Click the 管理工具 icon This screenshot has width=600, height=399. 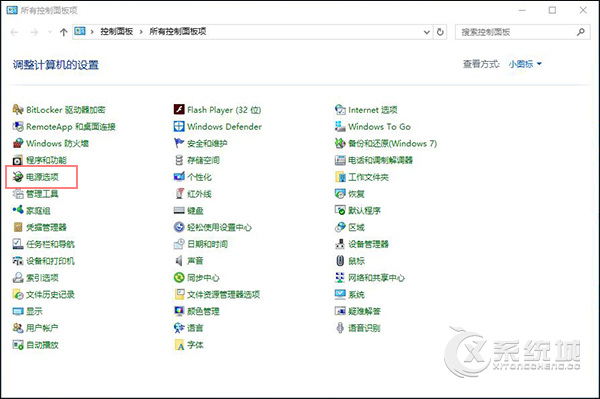click(18, 194)
